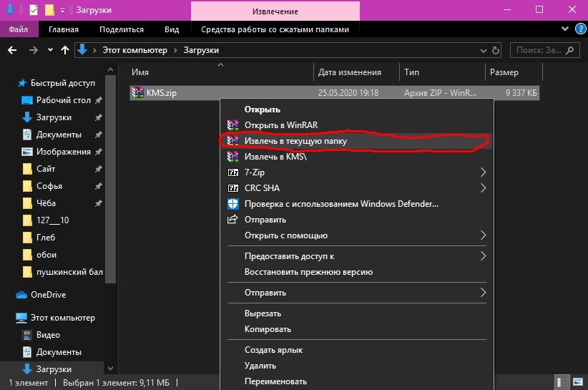Choose Открыть in context menu
Screen dimensions: 588x390
pos(357,109)
